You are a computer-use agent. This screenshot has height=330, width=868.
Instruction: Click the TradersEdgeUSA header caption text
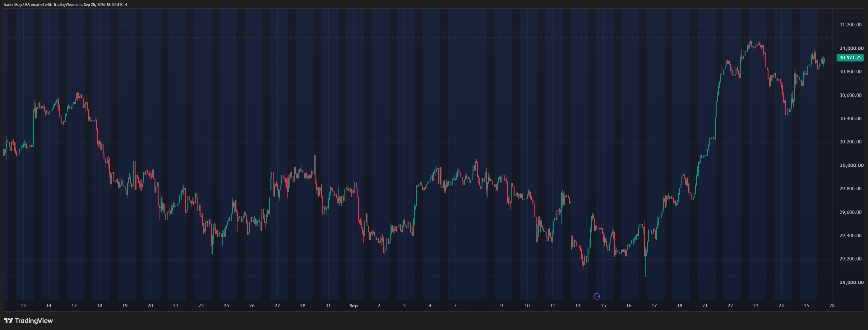(65, 5)
